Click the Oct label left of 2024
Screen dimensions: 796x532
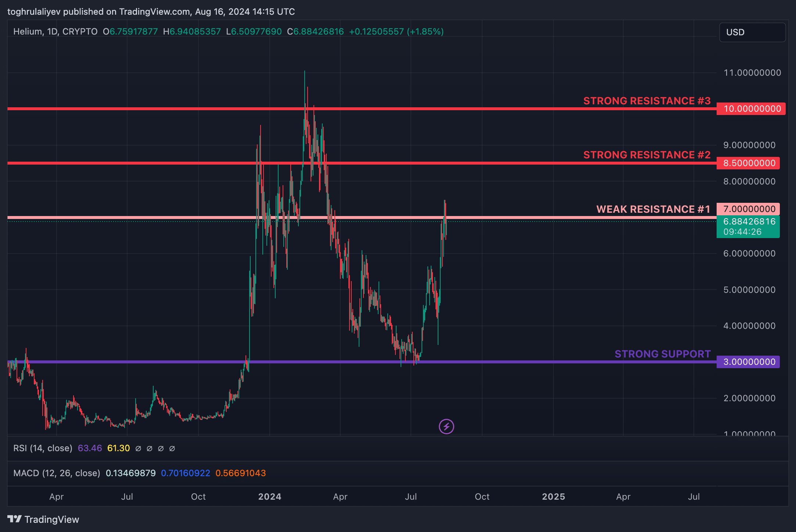click(198, 497)
